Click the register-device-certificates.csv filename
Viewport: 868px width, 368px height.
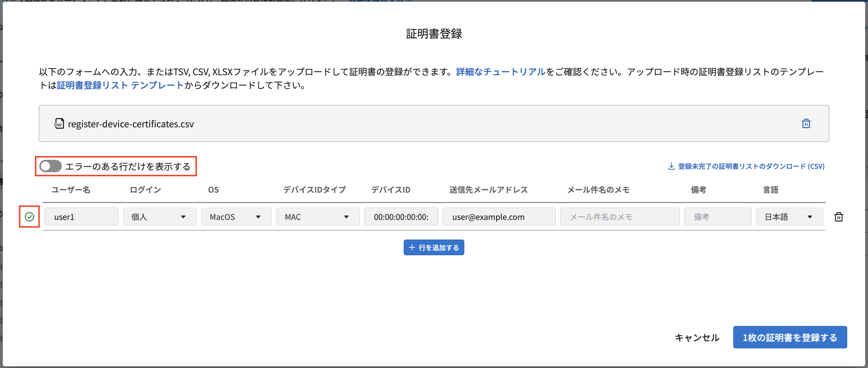[x=131, y=124]
